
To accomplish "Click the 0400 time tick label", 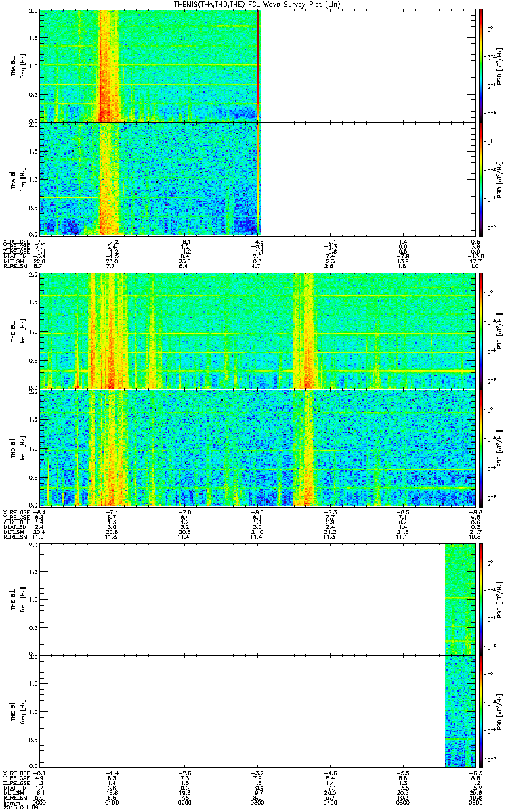I will point(329,801).
